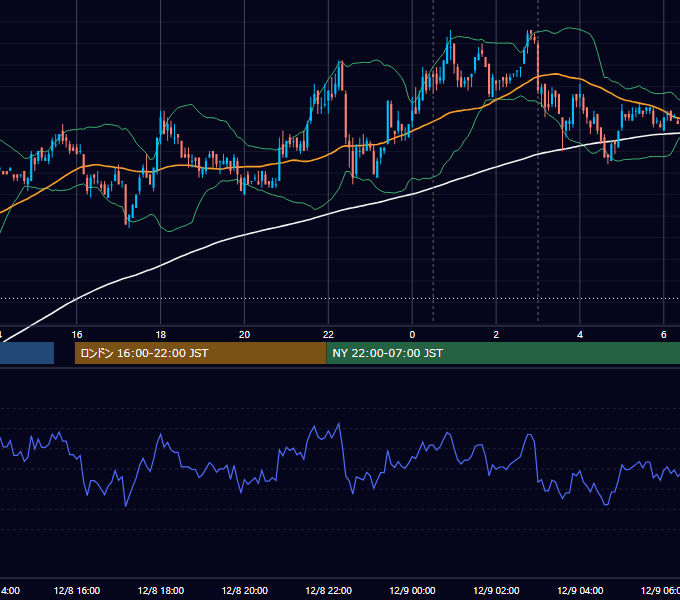
Task: Click the upper axis hour label 4
Action: pyautogui.click(x=580, y=335)
